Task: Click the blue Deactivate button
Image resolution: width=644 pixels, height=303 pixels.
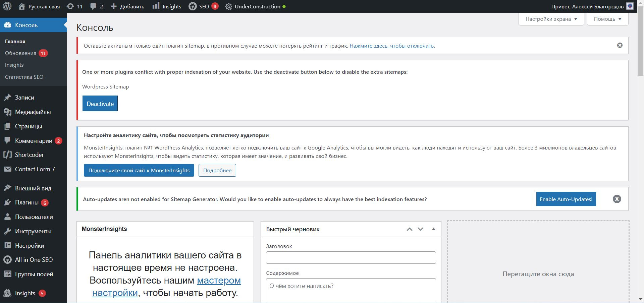Action: (x=100, y=104)
